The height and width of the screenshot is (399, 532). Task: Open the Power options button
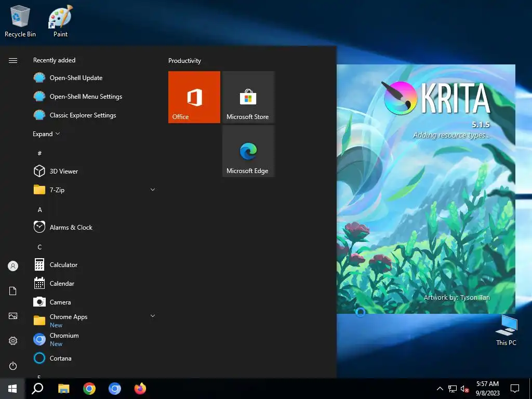pyautogui.click(x=13, y=366)
